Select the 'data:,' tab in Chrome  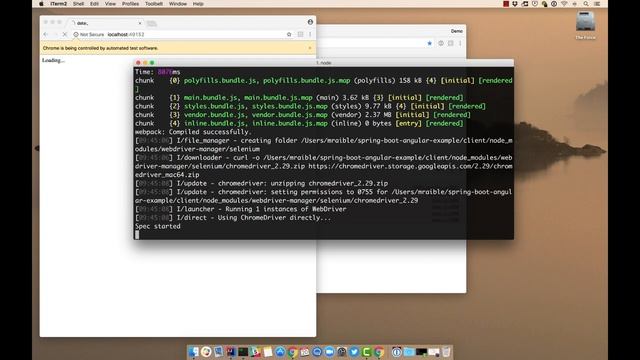[x=105, y=23]
